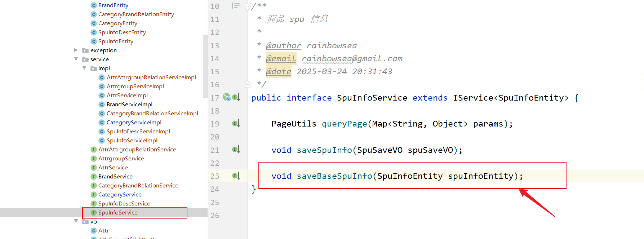Click the @author tag in the comment
This screenshot has width=644, height=239.
point(284,46)
